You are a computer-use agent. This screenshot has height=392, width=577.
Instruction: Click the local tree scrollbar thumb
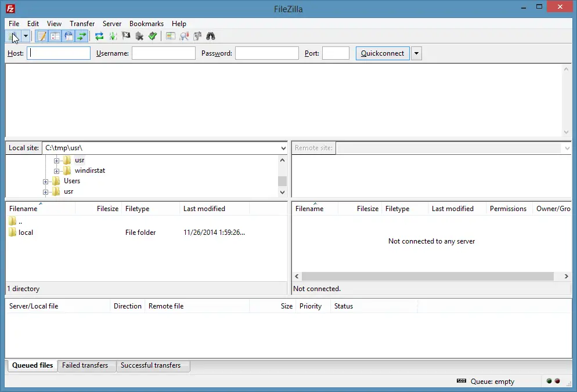click(x=282, y=181)
